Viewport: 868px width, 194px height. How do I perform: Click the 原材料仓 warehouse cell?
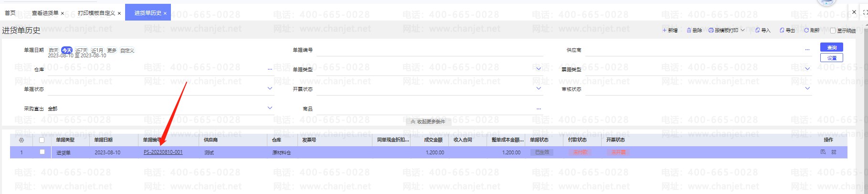coord(282,153)
